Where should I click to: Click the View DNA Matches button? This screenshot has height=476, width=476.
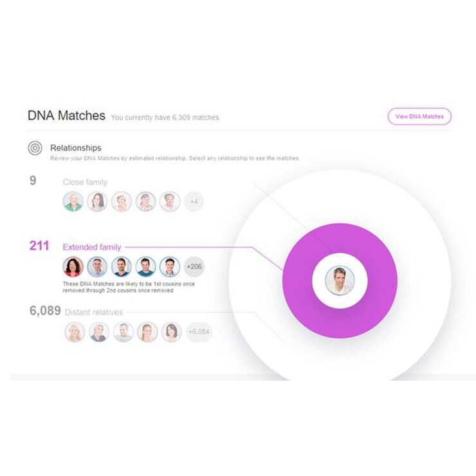point(419,116)
